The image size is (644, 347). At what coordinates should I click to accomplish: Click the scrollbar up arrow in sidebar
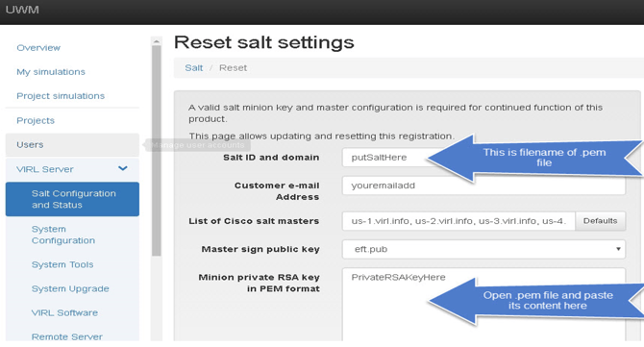click(x=156, y=41)
